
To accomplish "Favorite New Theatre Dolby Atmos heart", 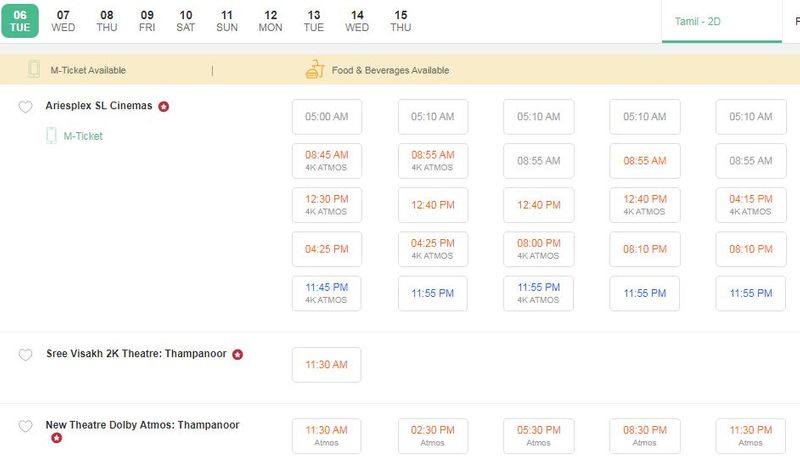I will 26,427.
